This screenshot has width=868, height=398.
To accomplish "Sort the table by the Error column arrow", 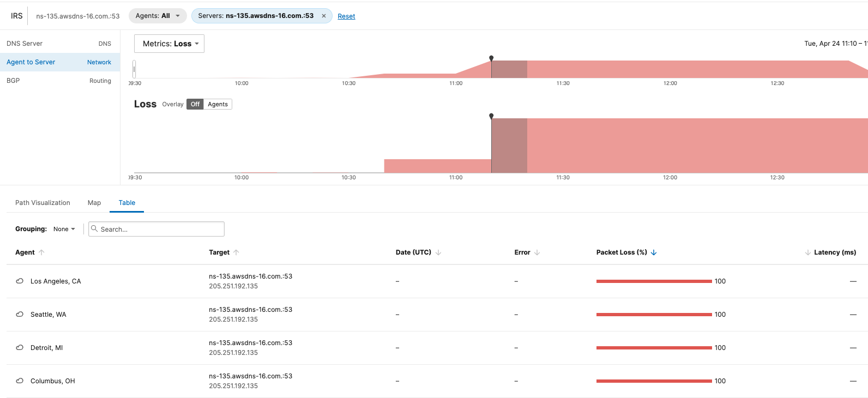I will (537, 252).
